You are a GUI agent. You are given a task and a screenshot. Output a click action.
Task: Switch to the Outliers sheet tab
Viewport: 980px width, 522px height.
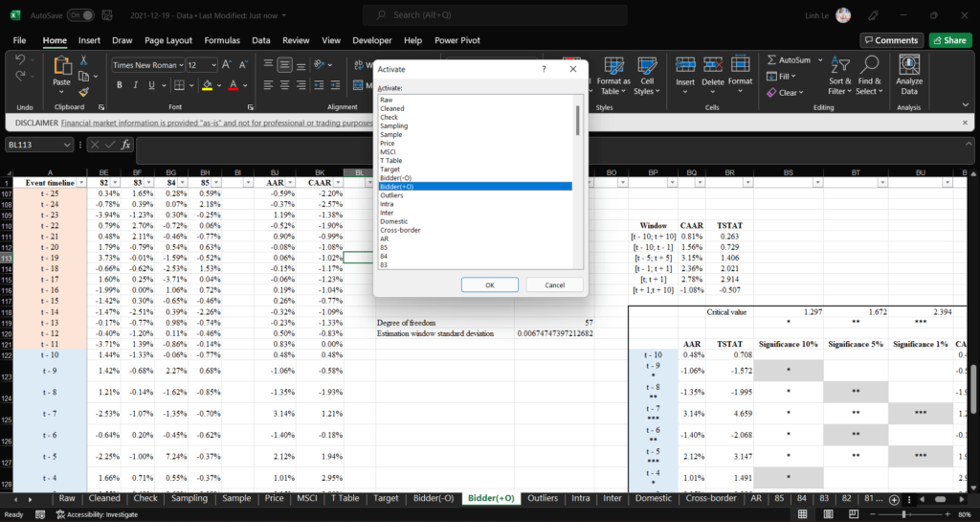coord(543,498)
